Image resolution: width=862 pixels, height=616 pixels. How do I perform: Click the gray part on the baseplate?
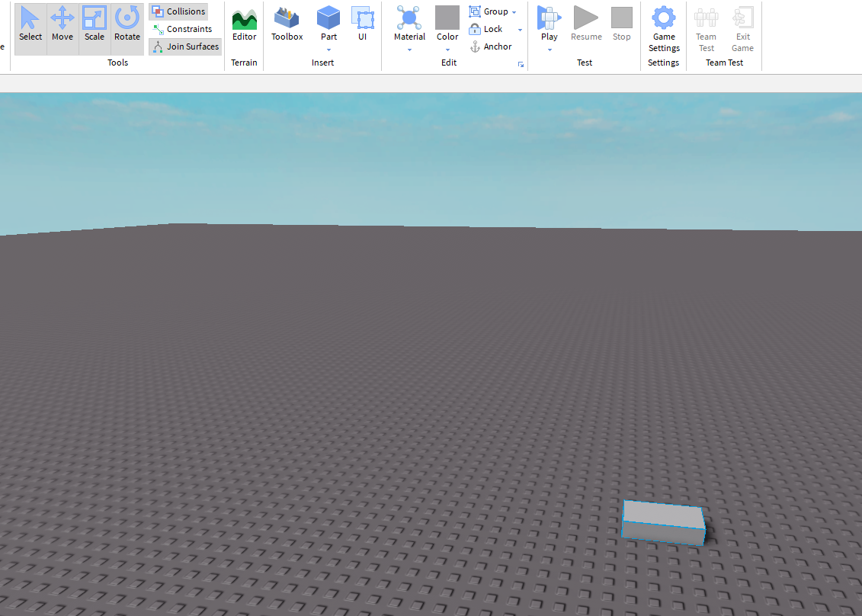pyautogui.click(x=663, y=521)
